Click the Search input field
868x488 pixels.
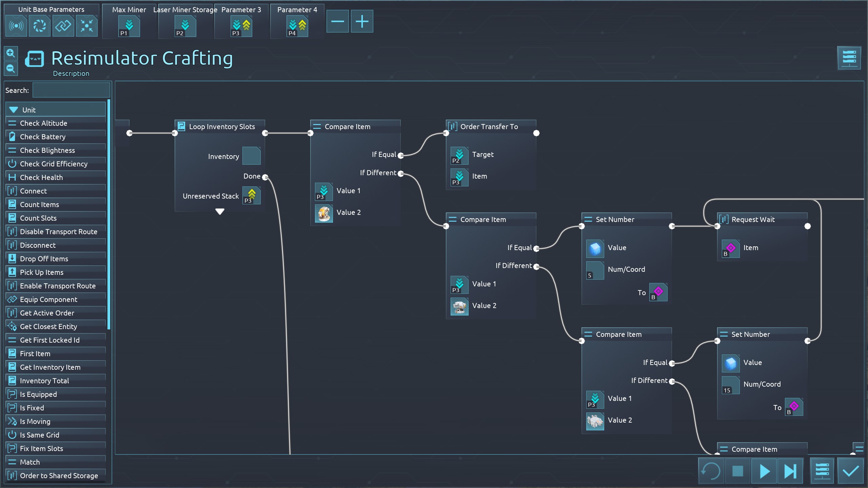[71, 90]
